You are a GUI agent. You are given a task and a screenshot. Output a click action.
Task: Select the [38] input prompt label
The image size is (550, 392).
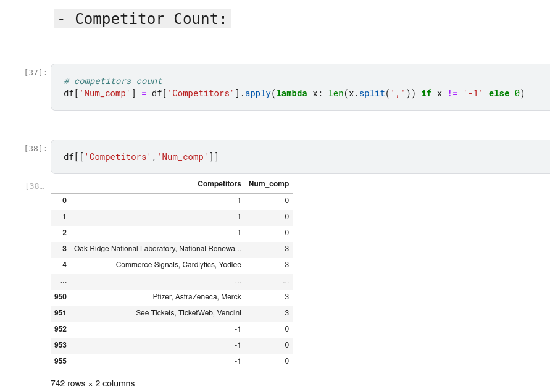pyautogui.click(x=36, y=148)
